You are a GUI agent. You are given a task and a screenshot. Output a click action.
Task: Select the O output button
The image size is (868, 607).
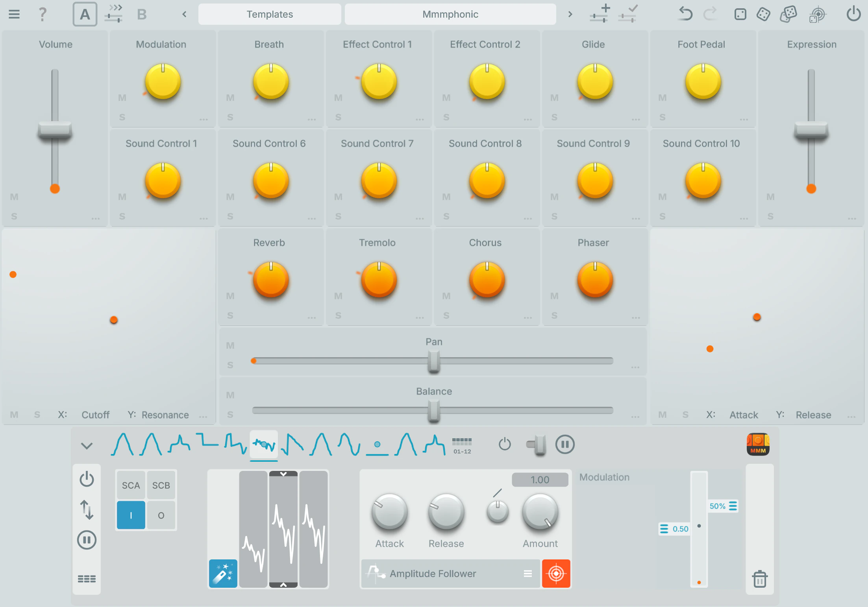click(161, 515)
